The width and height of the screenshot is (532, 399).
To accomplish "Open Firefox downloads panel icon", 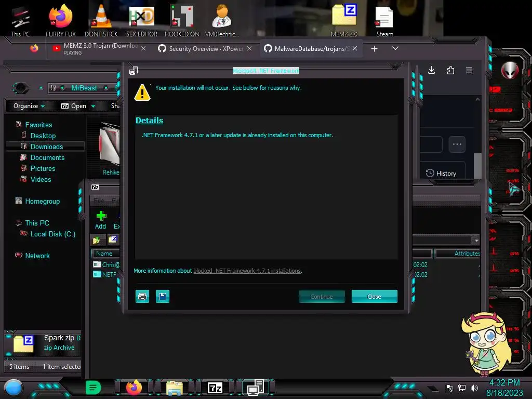I will pos(432,70).
